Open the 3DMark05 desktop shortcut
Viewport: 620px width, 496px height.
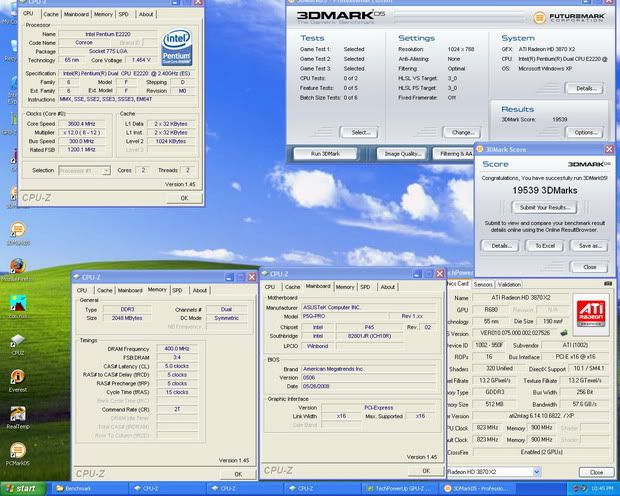[x=18, y=233]
